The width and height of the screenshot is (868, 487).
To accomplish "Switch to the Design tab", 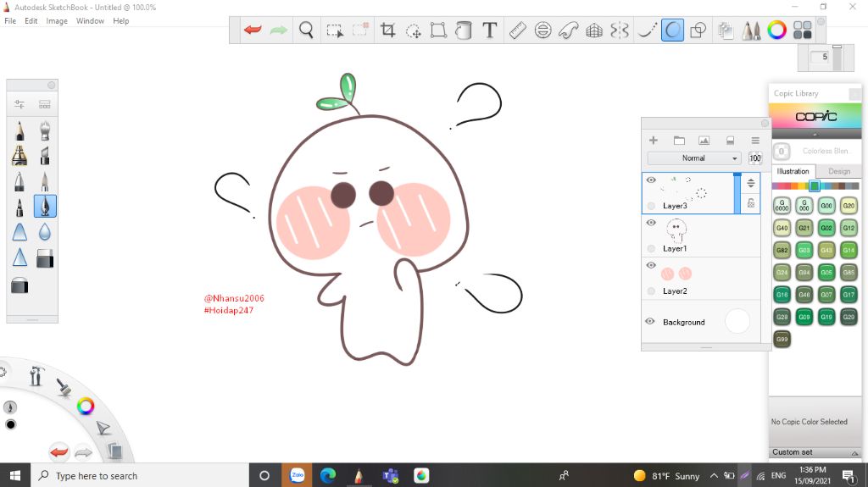I will (x=839, y=172).
